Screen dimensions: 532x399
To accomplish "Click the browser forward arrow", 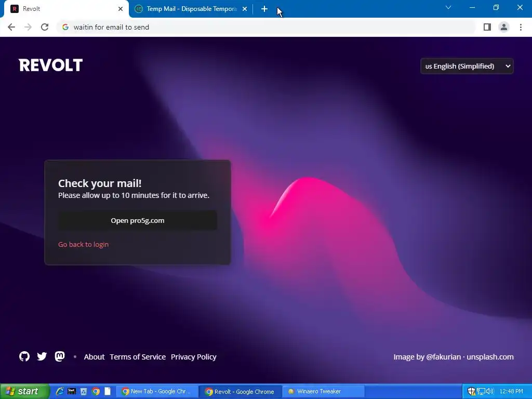I will tap(28, 27).
